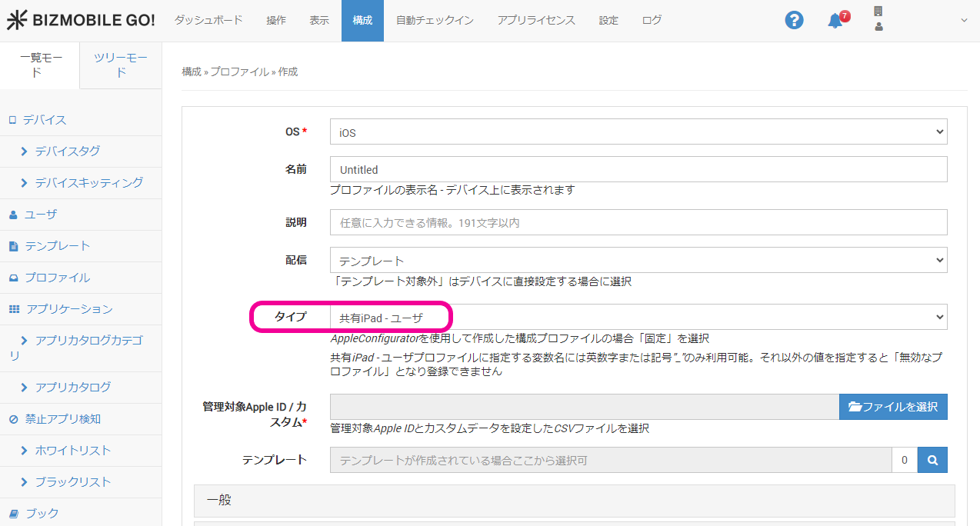This screenshot has height=526, width=980.
Task: Click the 名前 input field
Action: point(638,169)
